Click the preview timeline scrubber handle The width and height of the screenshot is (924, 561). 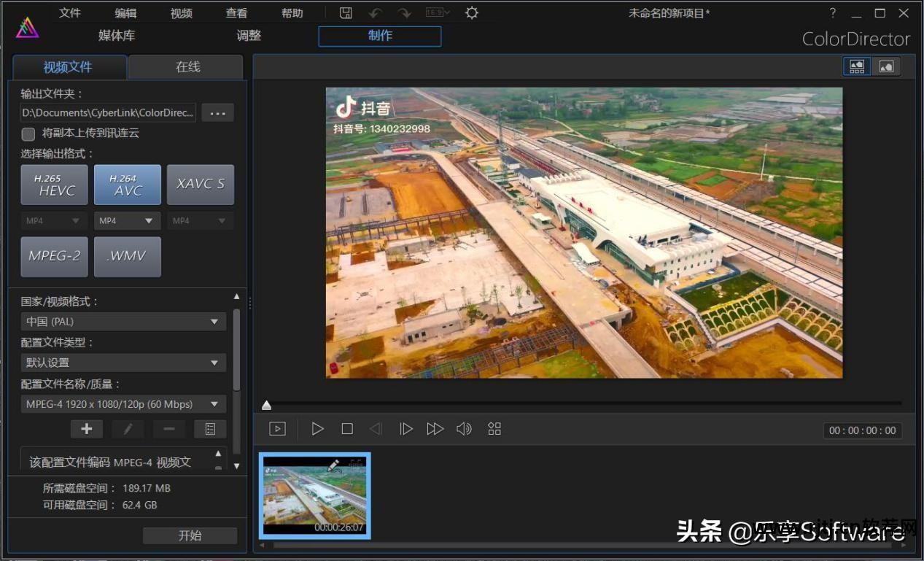click(267, 406)
